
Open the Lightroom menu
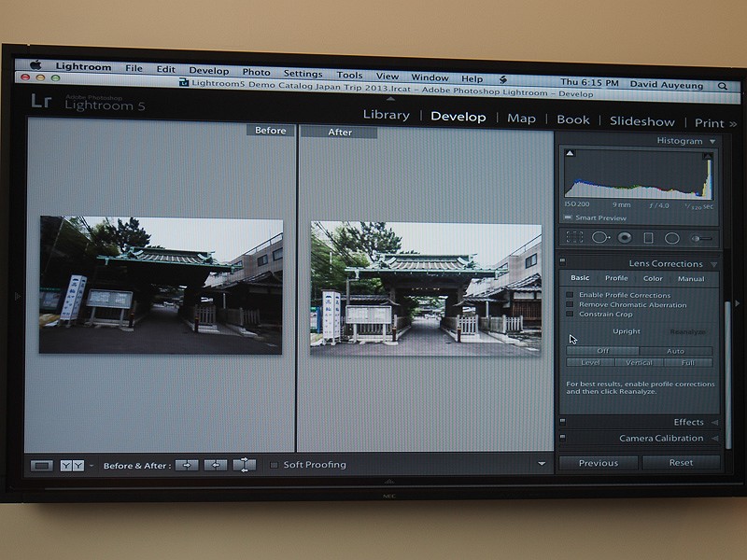83,66
